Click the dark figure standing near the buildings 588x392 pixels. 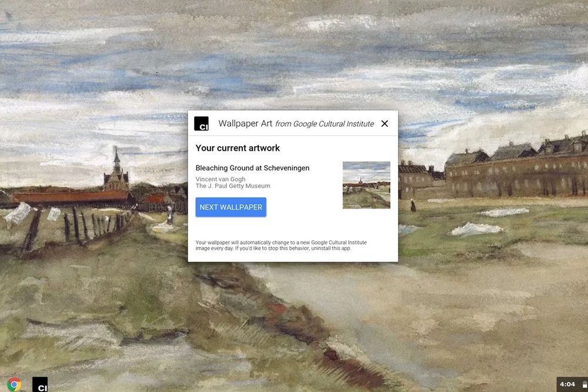(x=413, y=205)
